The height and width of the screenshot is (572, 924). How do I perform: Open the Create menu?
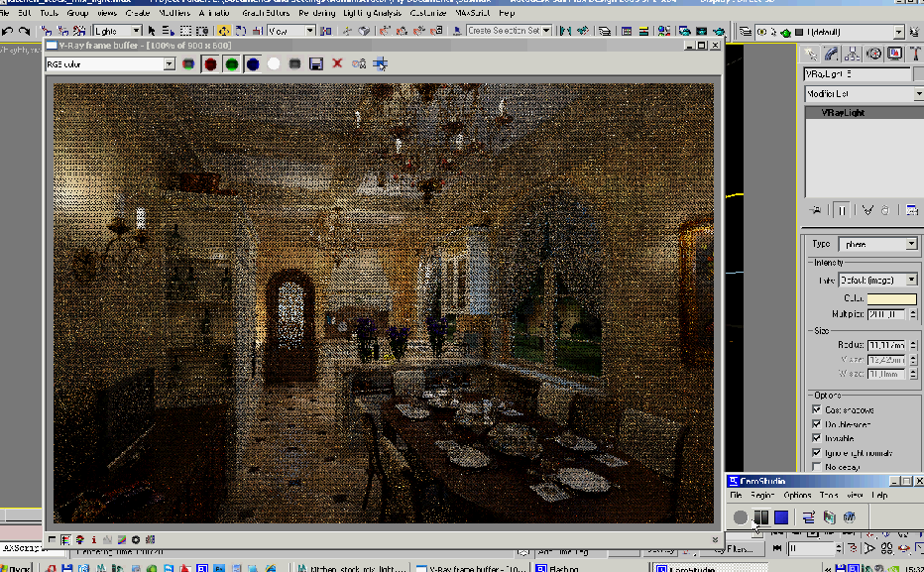coord(137,12)
